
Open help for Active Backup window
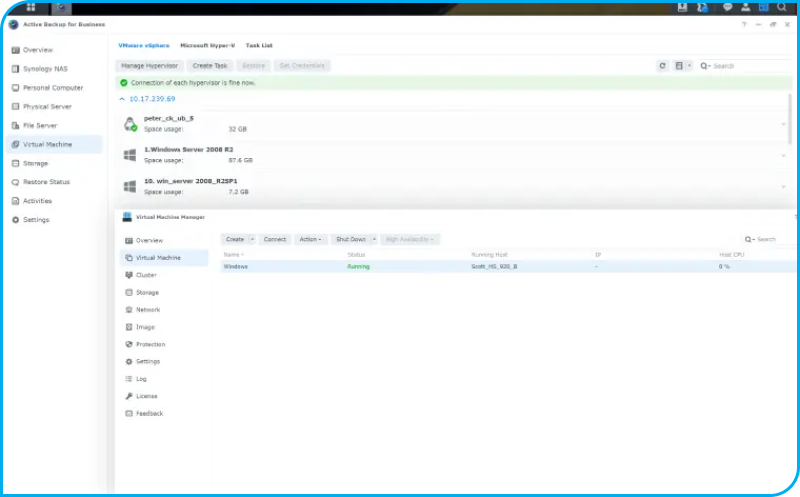pos(744,24)
